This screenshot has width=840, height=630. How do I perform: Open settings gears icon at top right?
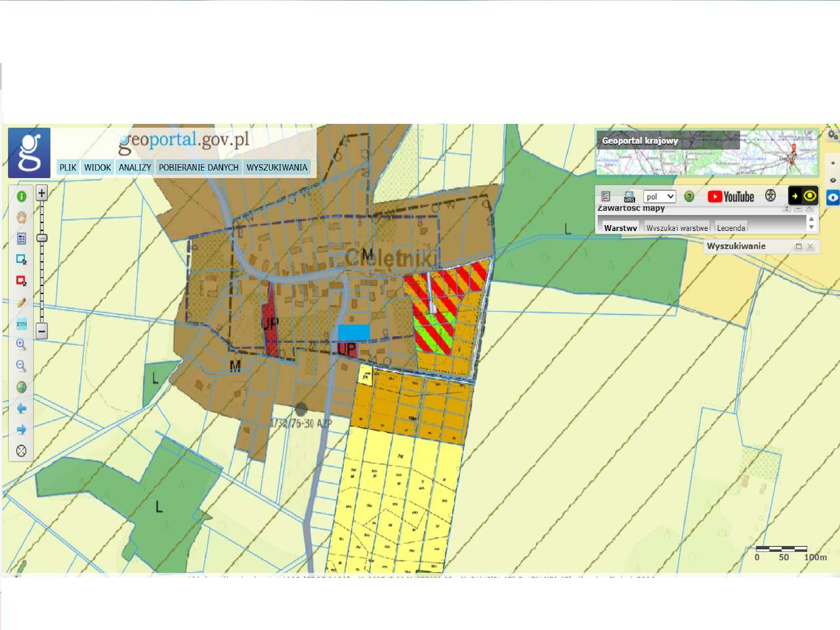(x=833, y=135)
